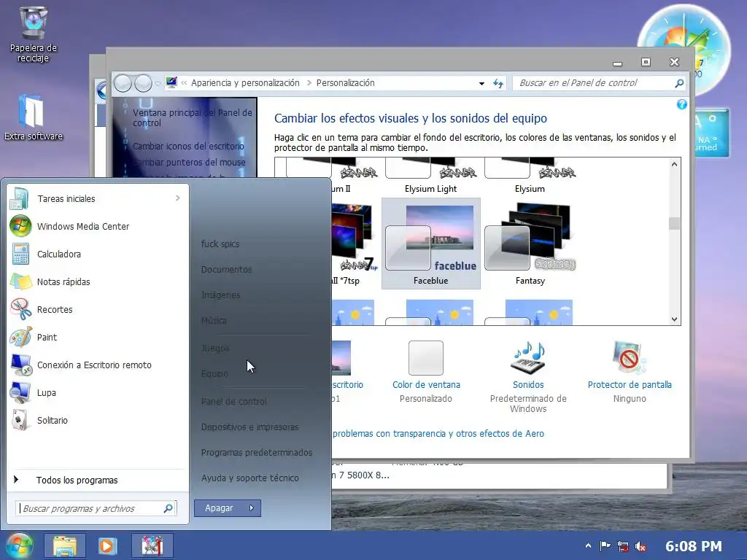Open the Solitario cards icon
This screenshot has width=747, height=560.
[20, 420]
